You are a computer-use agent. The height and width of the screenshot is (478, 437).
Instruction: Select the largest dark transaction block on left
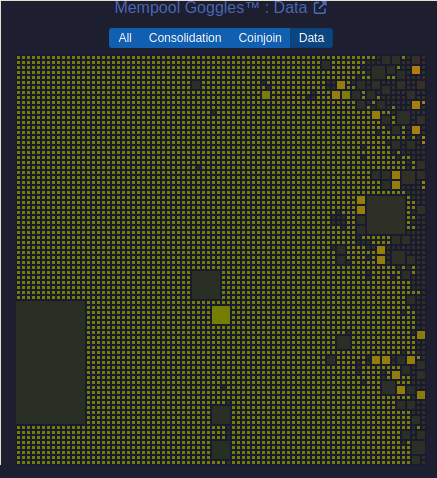pyautogui.click(x=51, y=362)
